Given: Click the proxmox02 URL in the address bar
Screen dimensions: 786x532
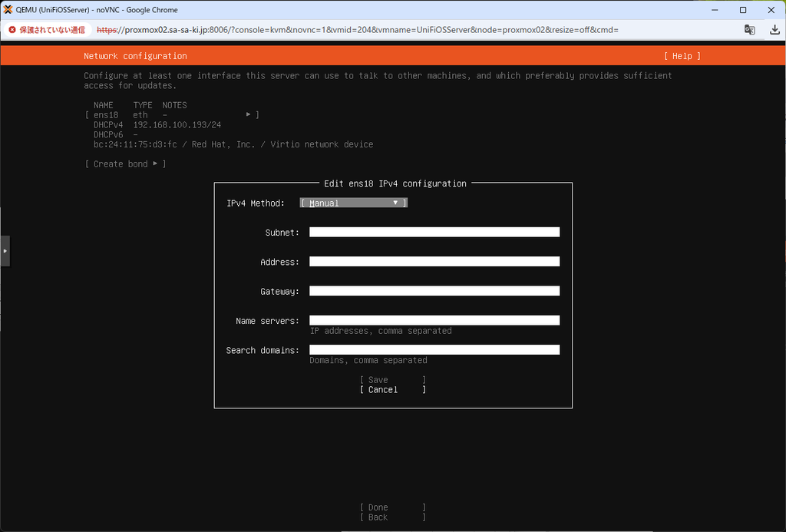Looking at the screenshot, I should point(358,30).
